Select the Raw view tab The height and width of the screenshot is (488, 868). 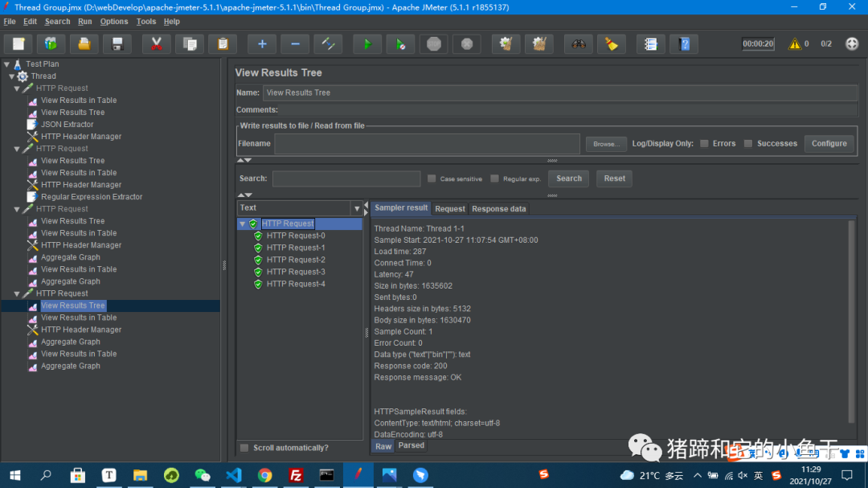[x=383, y=446]
